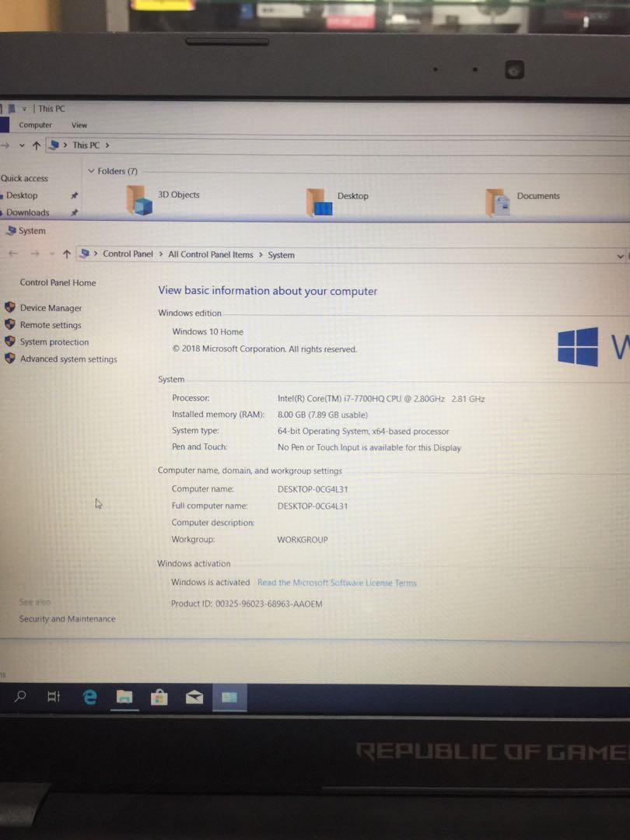Image resolution: width=630 pixels, height=840 pixels.
Task: Open the address bar history dropdown
Action: tap(619, 256)
